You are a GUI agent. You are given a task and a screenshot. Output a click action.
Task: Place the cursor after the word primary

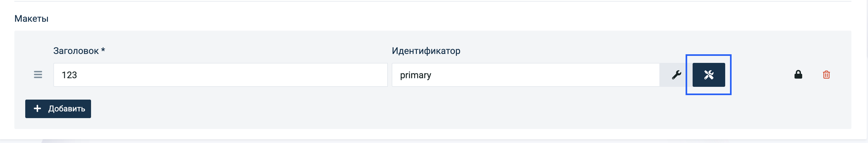432,75
